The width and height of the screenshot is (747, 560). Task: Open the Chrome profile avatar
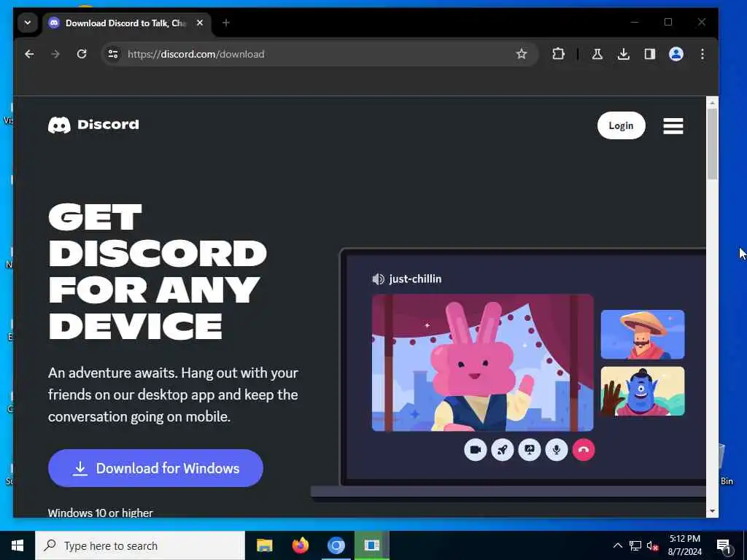pyautogui.click(x=676, y=54)
